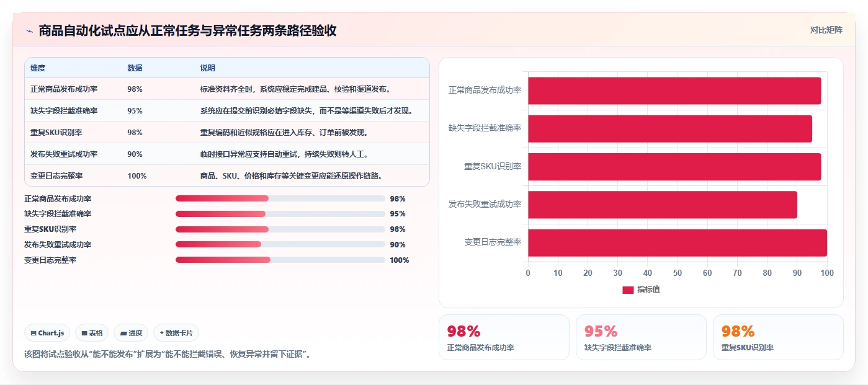Click the 发布失败重试成功率 progress bar
Screen dimensions: 868x385
(280, 244)
